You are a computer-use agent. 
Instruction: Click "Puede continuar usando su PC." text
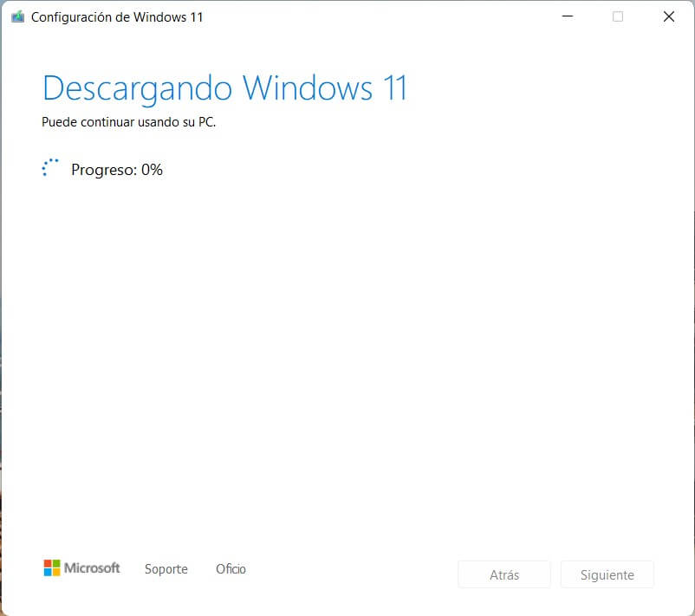pos(128,122)
